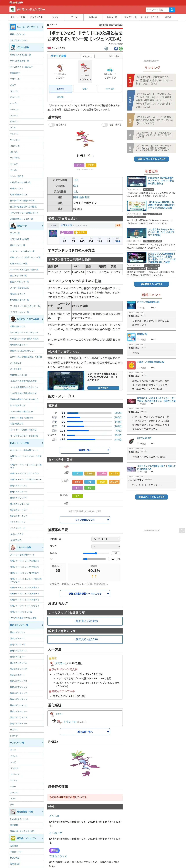Click 最新情報をもっと見る button

(x=152, y=284)
